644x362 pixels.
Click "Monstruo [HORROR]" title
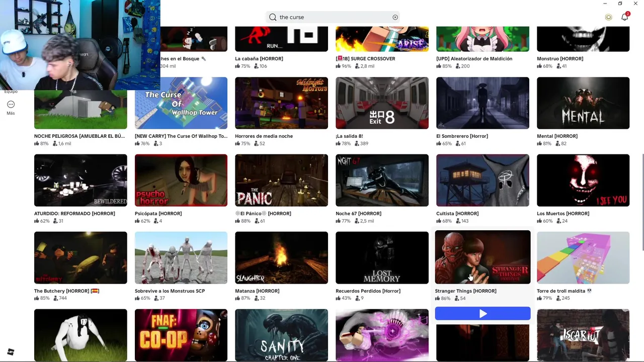tap(560, 59)
